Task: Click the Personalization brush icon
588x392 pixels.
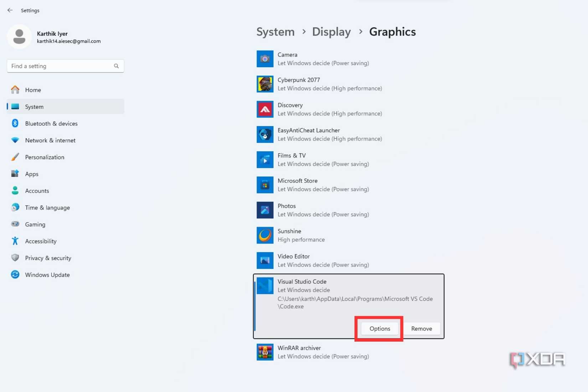Action: coord(15,157)
